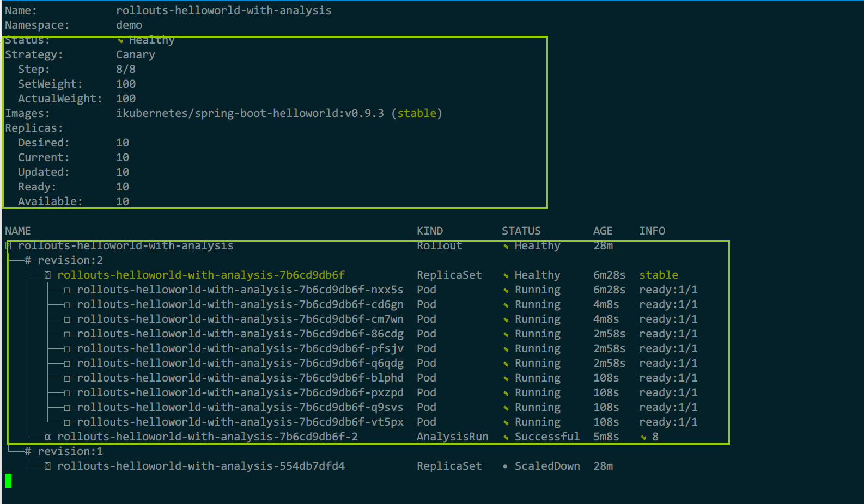Click the green terminal cursor block

pyautogui.click(x=8, y=480)
